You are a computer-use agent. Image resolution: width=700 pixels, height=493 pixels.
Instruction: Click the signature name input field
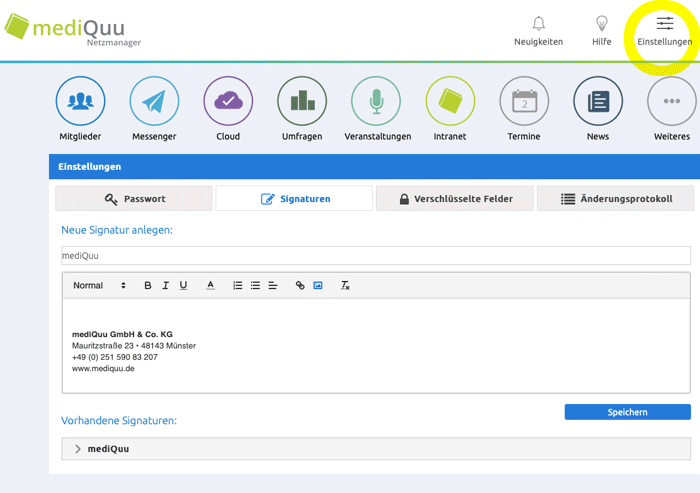click(376, 256)
